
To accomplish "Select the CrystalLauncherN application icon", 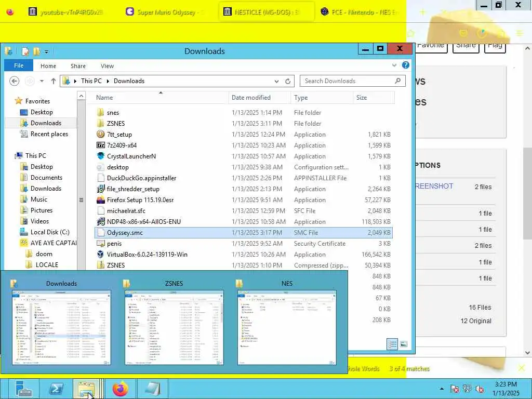I will tap(100, 156).
